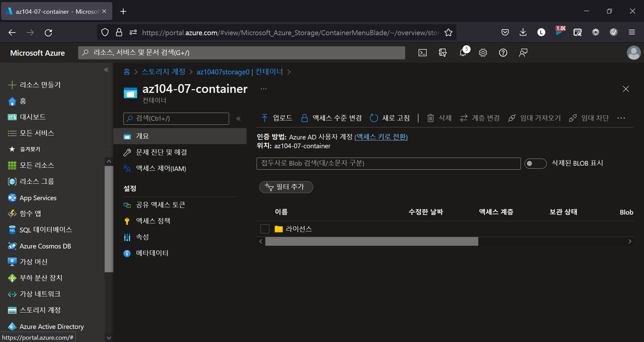Click 스토리지 계정 breadcrumb link
The width and height of the screenshot is (644, 342).
(163, 72)
